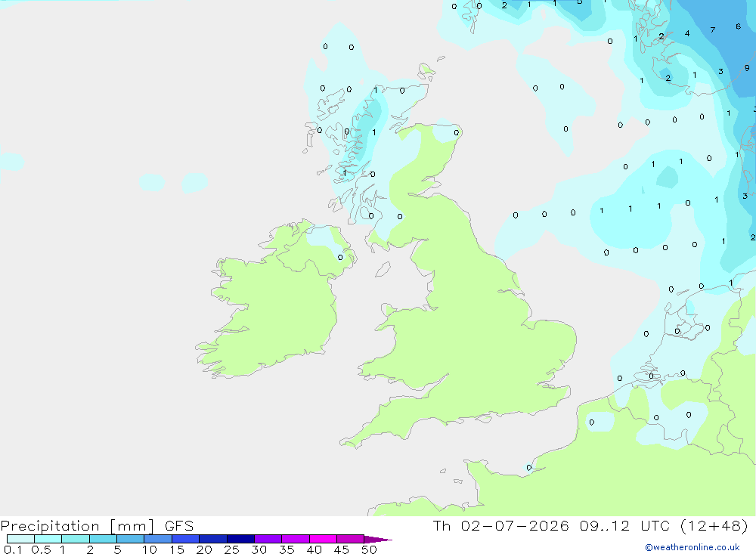756x554 pixels.
Task: Pick the 45–50 mm legend swatch
Action: (x=351, y=539)
